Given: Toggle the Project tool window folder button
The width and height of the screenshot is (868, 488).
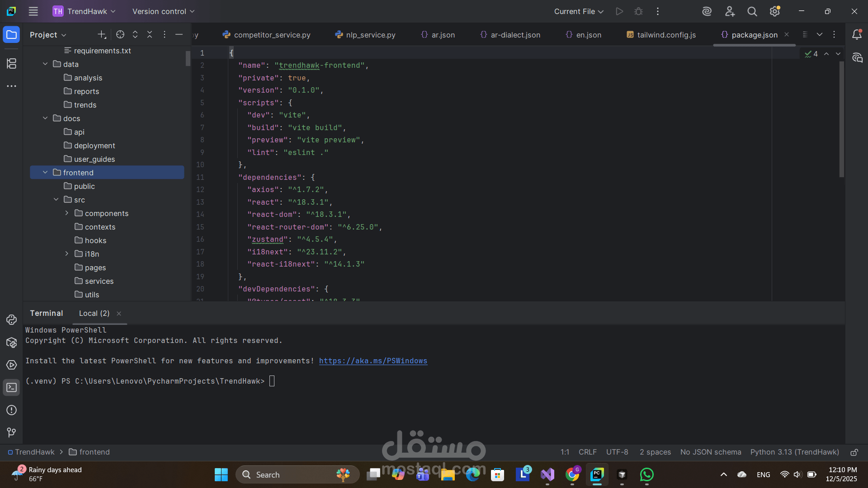Looking at the screenshot, I should pos(11,34).
